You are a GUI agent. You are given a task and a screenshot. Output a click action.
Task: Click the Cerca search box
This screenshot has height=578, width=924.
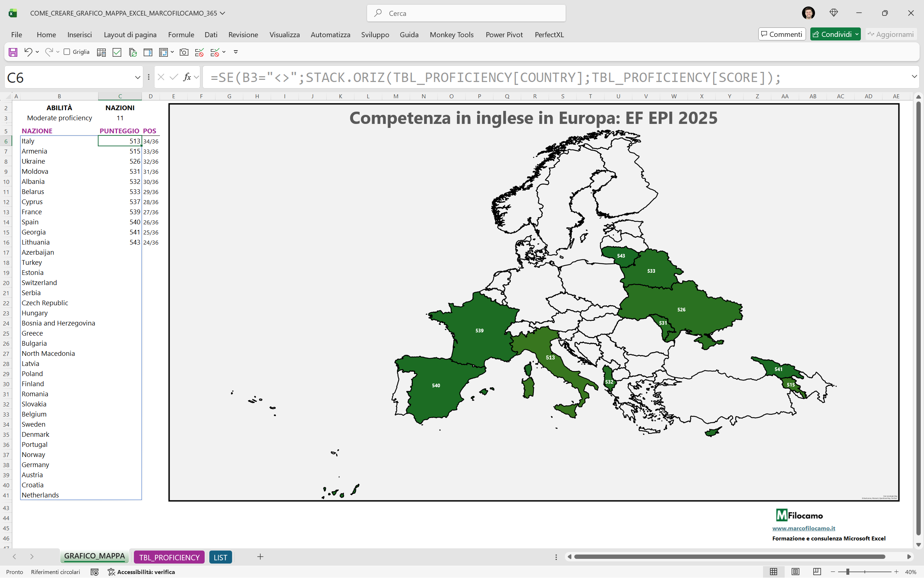point(466,13)
